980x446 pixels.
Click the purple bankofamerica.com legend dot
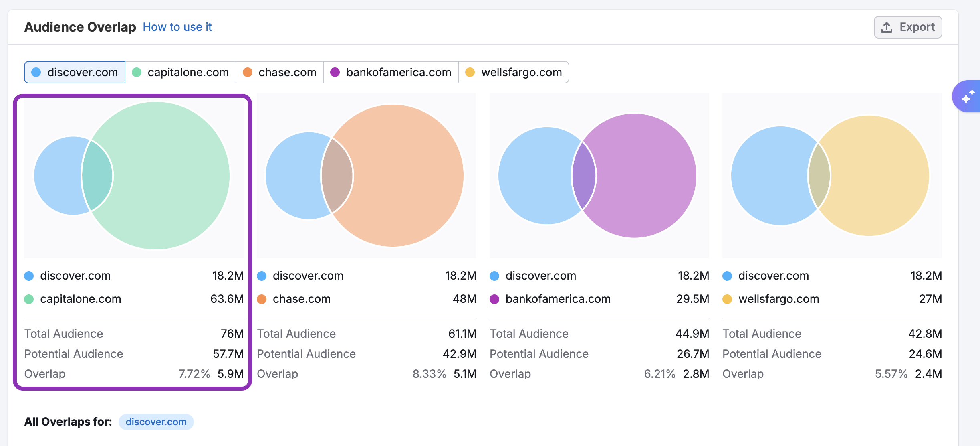pos(494,299)
